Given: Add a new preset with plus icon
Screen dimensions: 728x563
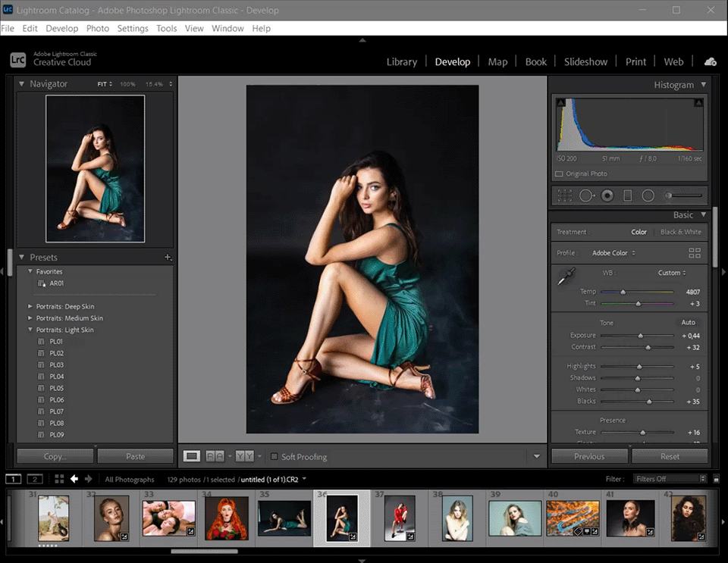Looking at the screenshot, I should tap(168, 257).
